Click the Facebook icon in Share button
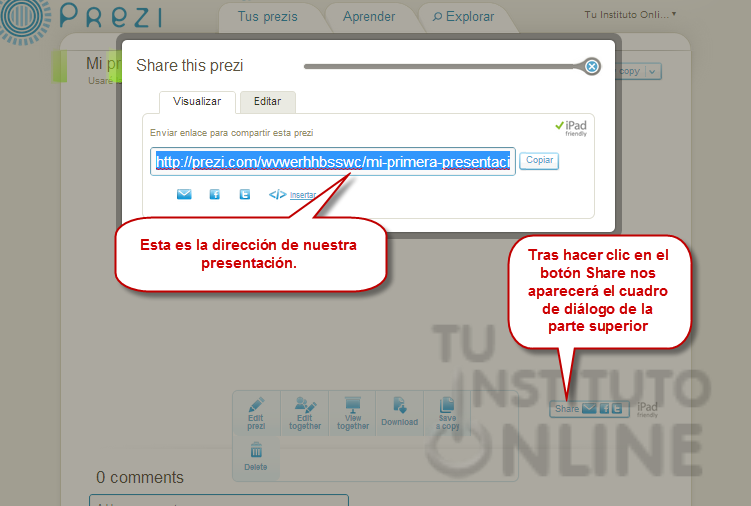 (x=604, y=409)
